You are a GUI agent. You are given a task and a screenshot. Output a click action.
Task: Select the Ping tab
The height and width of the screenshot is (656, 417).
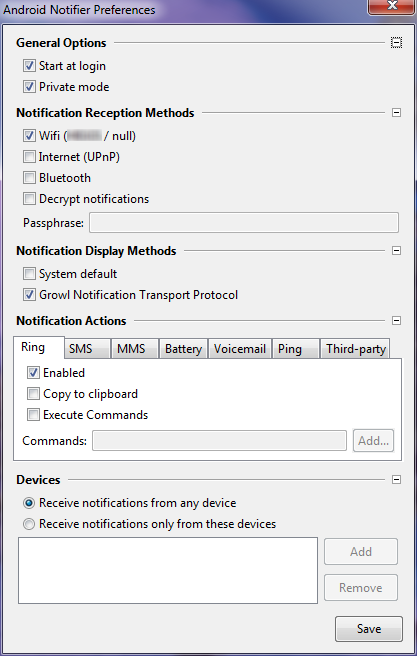[x=295, y=349]
